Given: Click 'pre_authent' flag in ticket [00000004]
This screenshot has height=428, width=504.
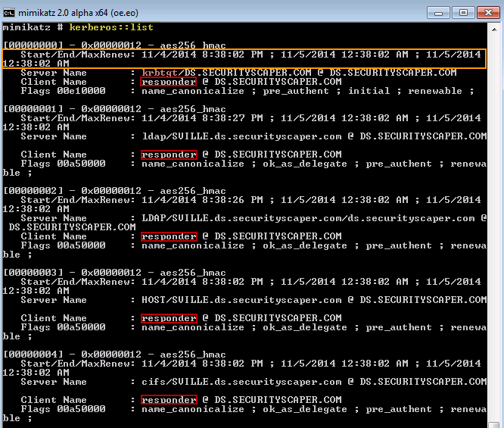Looking at the screenshot, I should [x=399, y=409].
